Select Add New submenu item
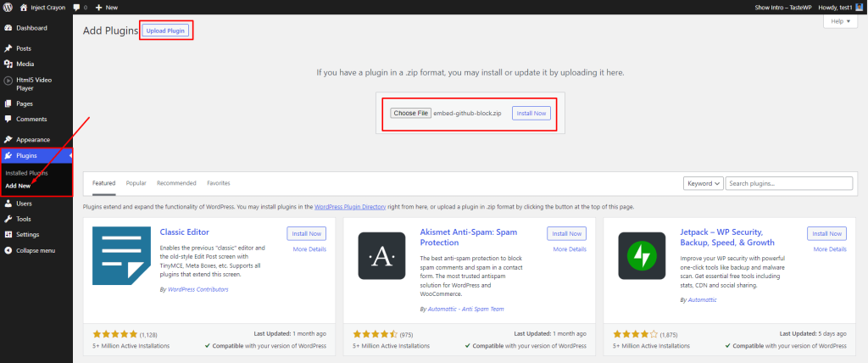 (x=18, y=187)
